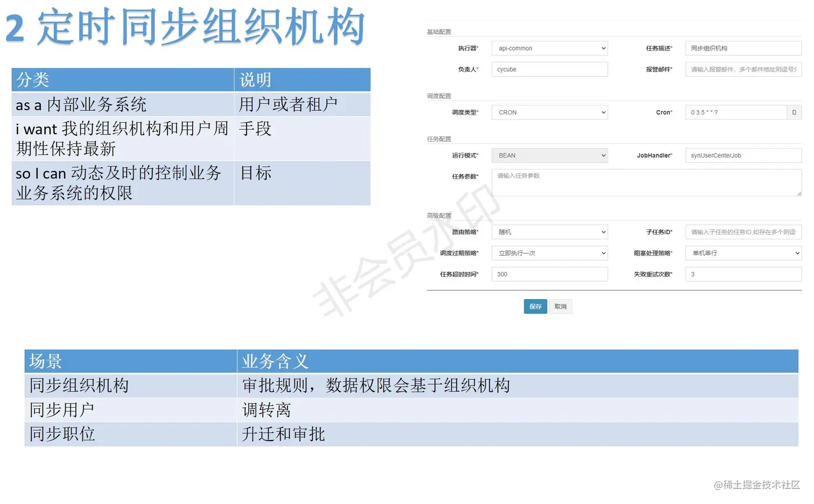Viewport: 814px width, 504px height.
Task: Open the Cron expression editor icon
Action: coord(794,112)
